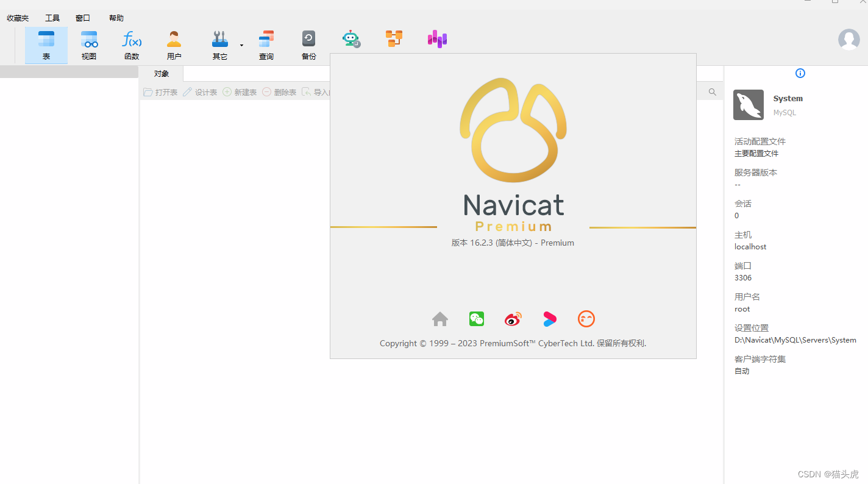Click the 函数 (Functions) toolbar icon

click(131, 44)
